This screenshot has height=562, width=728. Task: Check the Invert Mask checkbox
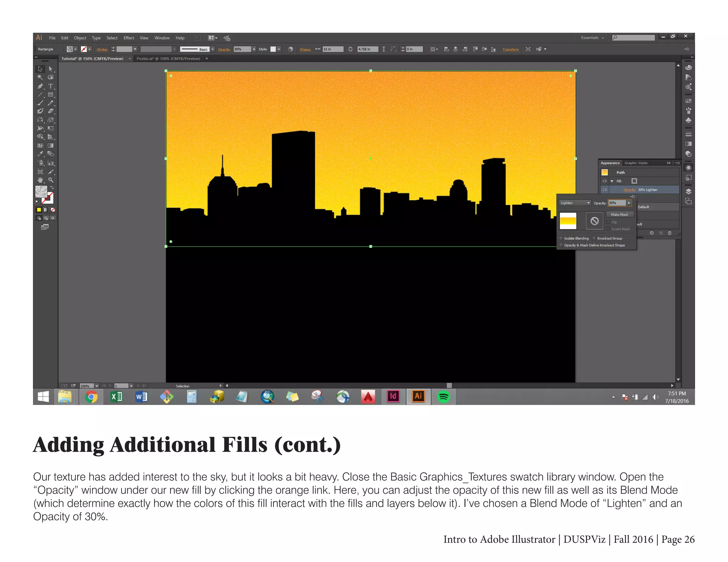tap(608, 229)
